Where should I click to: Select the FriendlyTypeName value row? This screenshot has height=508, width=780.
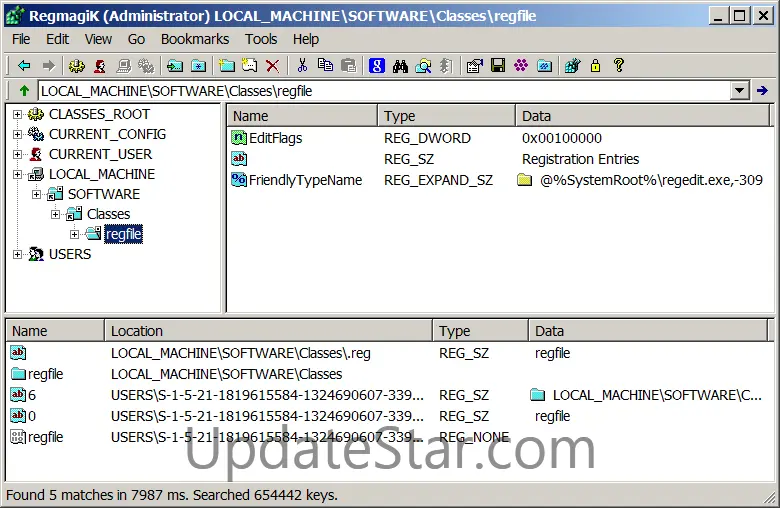[497, 180]
